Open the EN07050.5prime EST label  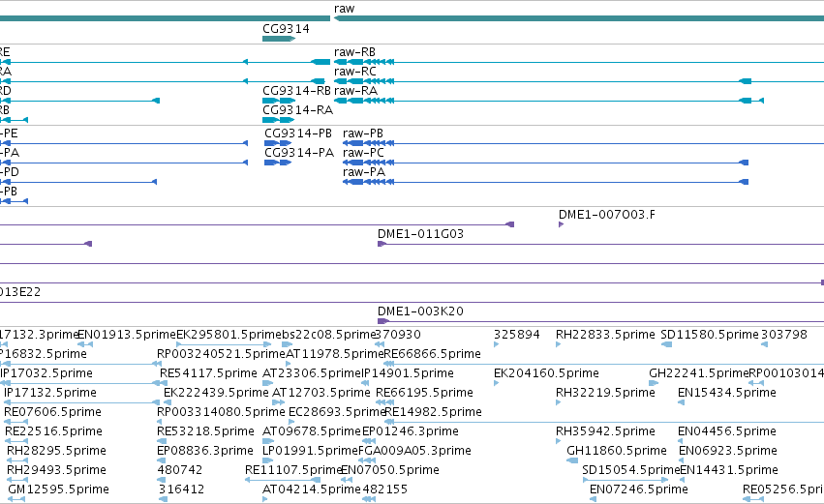(x=390, y=470)
